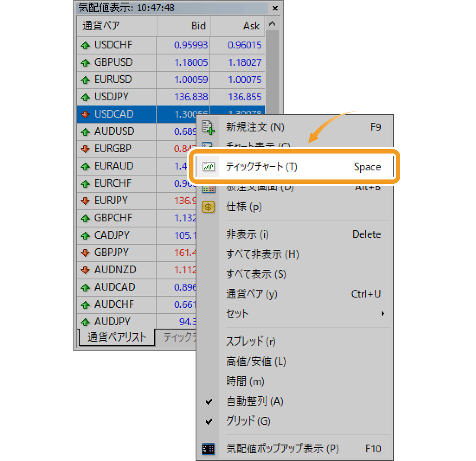This screenshot has width=476, height=461.
Task: Select the GBPJPY symbol name
Action: coord(111,252)
